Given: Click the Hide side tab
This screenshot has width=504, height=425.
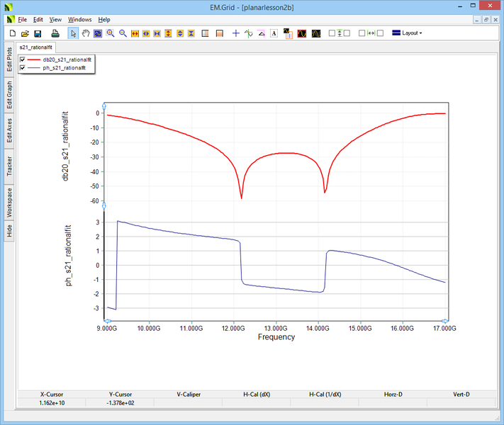Looking at the screenshot, I should tap(9, 230).
